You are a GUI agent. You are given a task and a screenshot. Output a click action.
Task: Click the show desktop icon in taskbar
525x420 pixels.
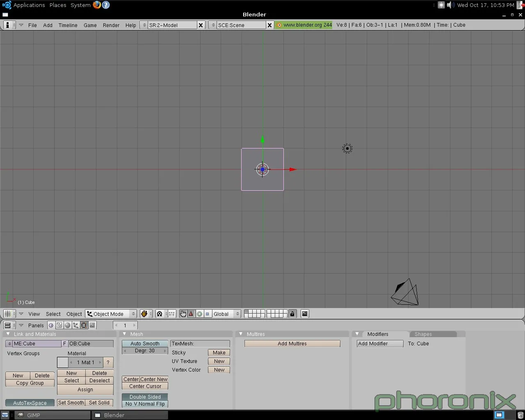click(5, 415)
